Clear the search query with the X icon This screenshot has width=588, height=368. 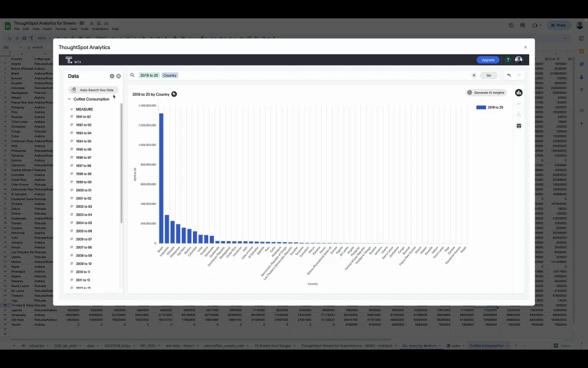click(474, 75)
